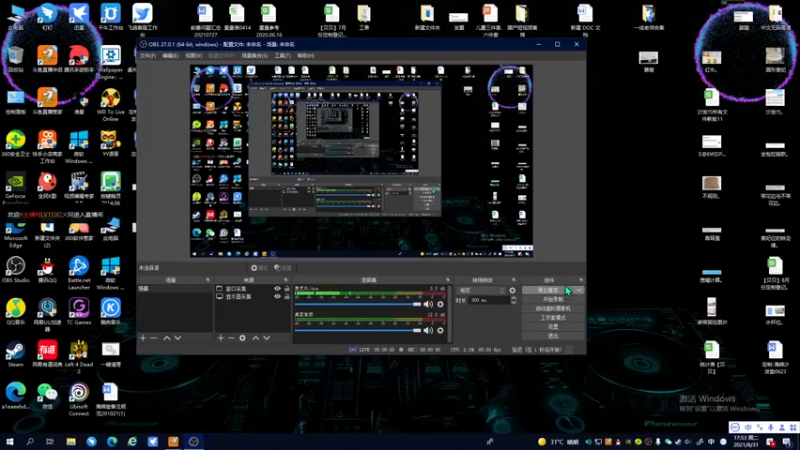Pop out the Sources dock panel icon
800x450 pixels.
click(286, 280)
